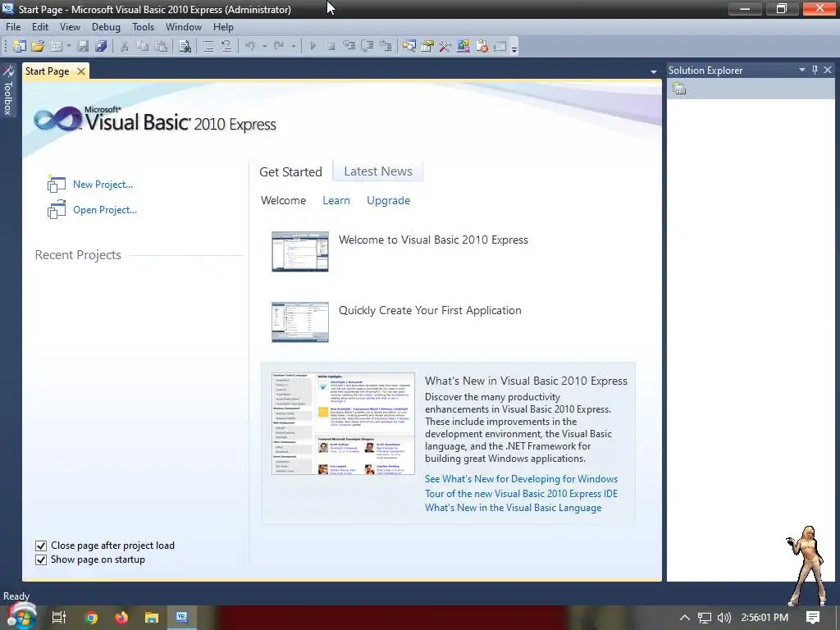
Task: Click the Toolbox hammer and wrench icon
Action: [x=445, y=46]
